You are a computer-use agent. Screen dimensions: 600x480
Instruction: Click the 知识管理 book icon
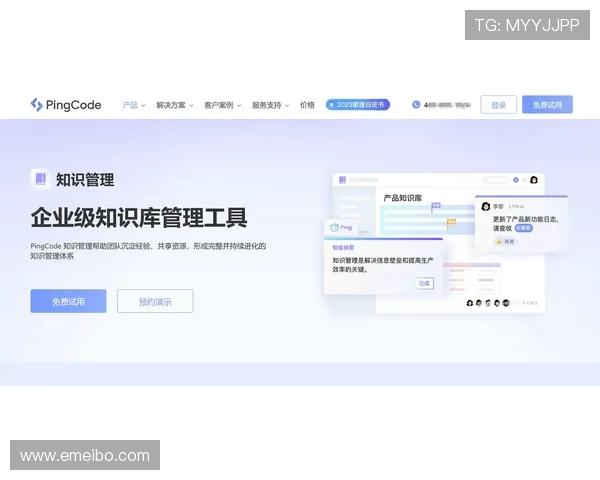pyautogui.click(x=41, y=179)
